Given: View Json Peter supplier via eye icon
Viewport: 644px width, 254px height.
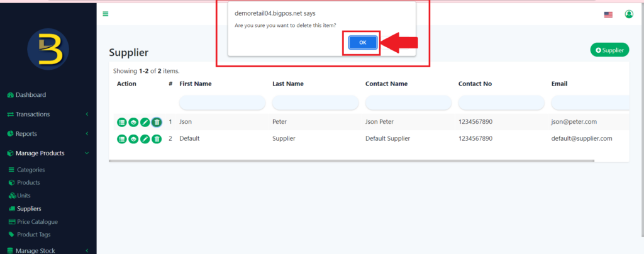Looking at the screenshot, I should click(x=133, y=122).
